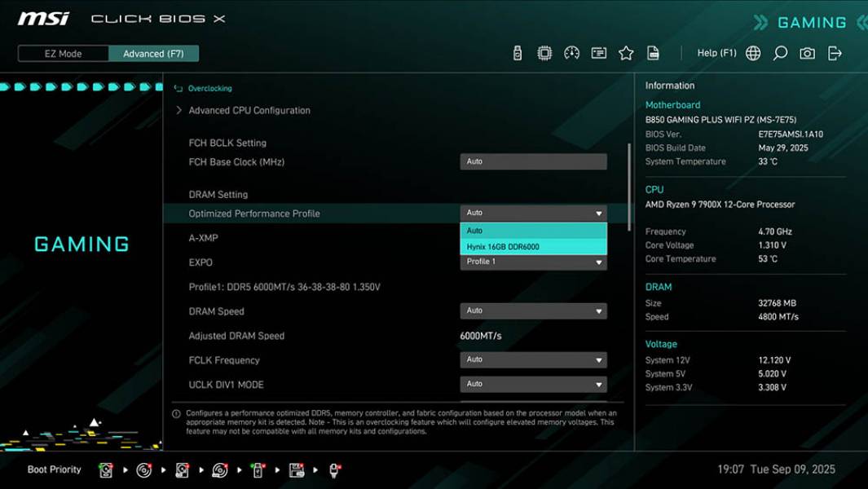Image resolution: width=868 pixels, height=489 pixels.
Task: Open CPU information using the chip icon
Action: [544, 52]
